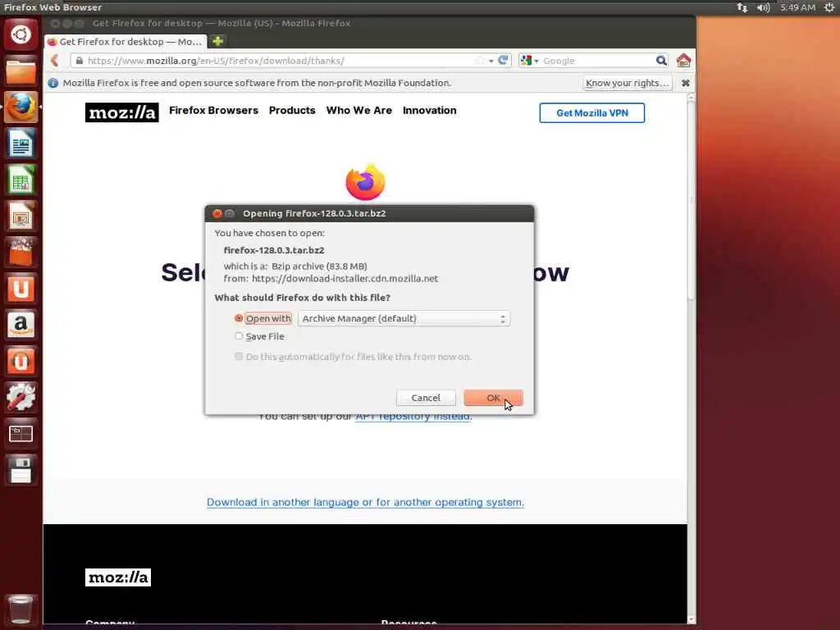Viewport: 840px width, 630px height.
Task: Launch LibreOffice Impress from dock
Action: (21, 216)
